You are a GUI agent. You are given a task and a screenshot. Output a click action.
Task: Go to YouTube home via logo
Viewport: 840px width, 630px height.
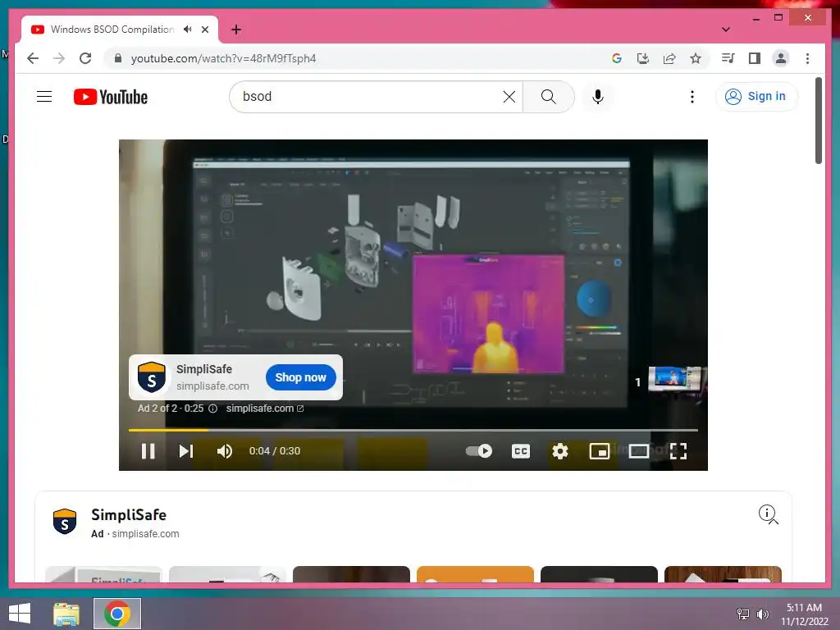click(x=111, y=97)
